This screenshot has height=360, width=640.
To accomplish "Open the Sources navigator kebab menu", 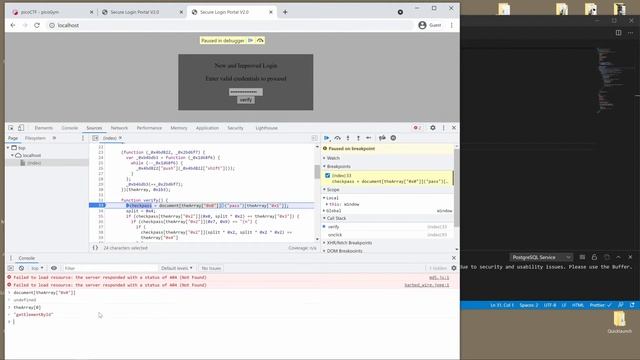I will click(x=83, y=138).
